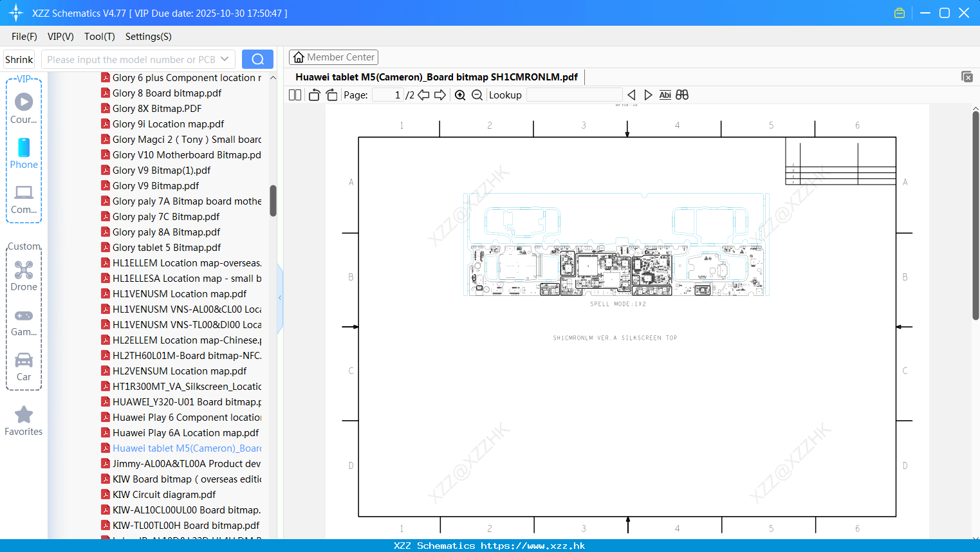Go to the next page arrow

[440, 95]
